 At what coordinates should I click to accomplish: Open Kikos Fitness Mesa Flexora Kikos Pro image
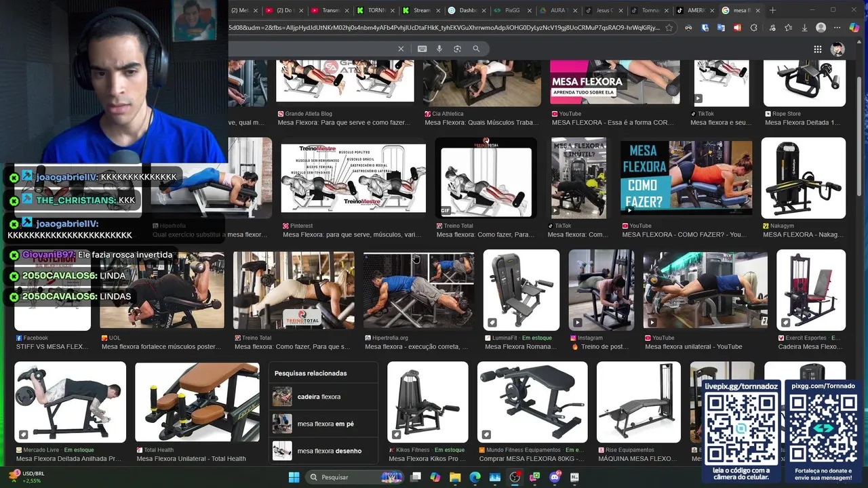tap(427, 402)
